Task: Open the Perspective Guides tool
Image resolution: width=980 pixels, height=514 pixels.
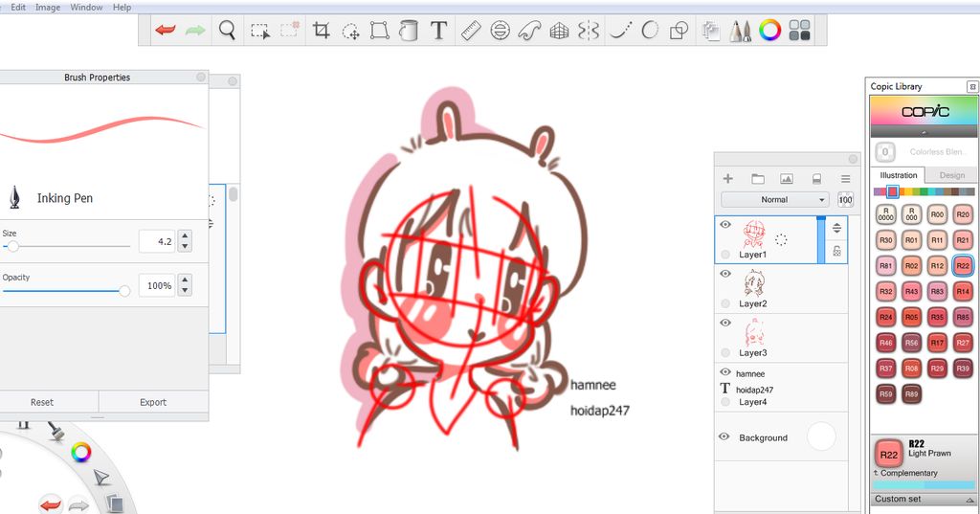Action: tap(559, 30)
